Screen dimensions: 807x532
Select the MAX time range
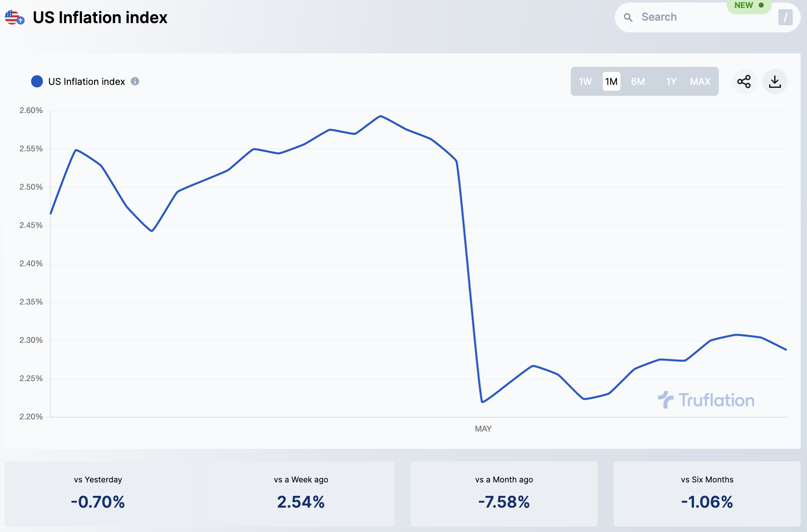(x=700, y=82)
